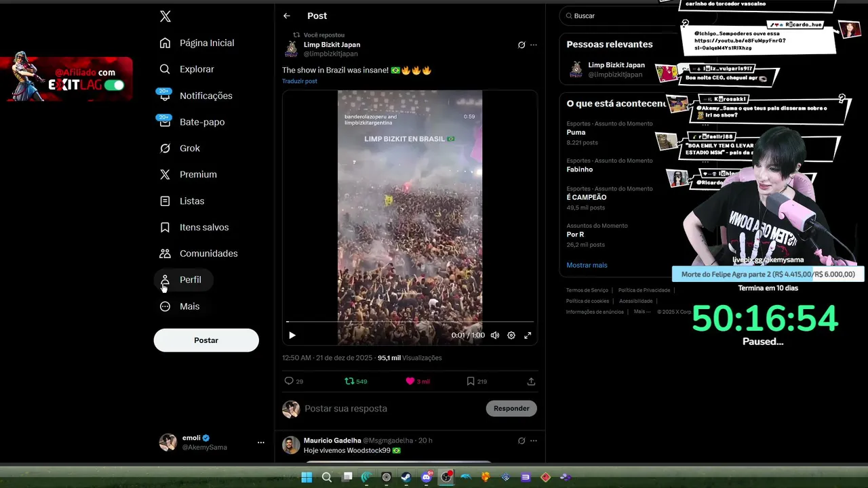This screenshot has width=868, height=488.
Task: Open Steam from the taskbar
Action: click(406, 477)
